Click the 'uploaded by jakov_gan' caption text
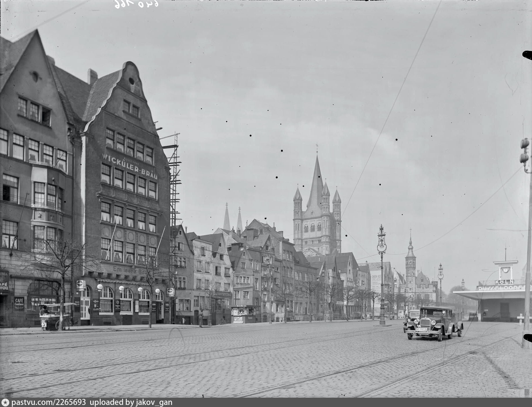This screenshot has width=532, height=407. (x=131, y=402)
